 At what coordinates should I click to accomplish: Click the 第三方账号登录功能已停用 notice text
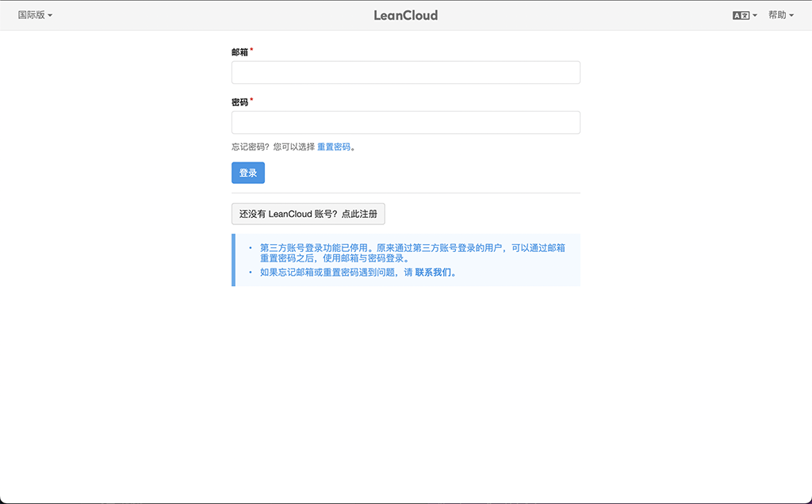tap(412, 253)
